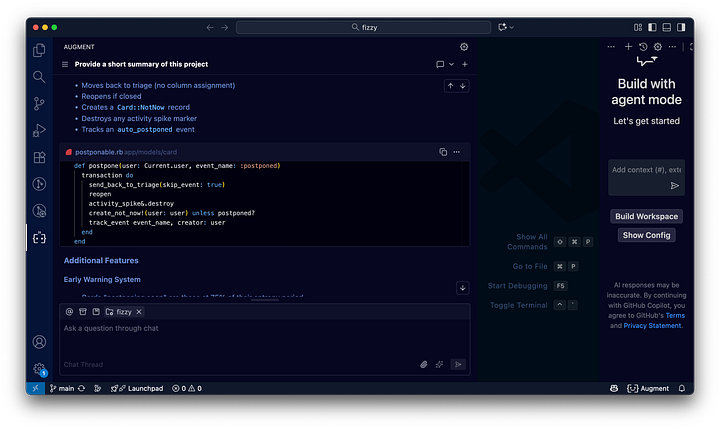This screenshot has height=429, width=720.
Task: Open the postponable.rb file link
Action: (x=99, y=152)
